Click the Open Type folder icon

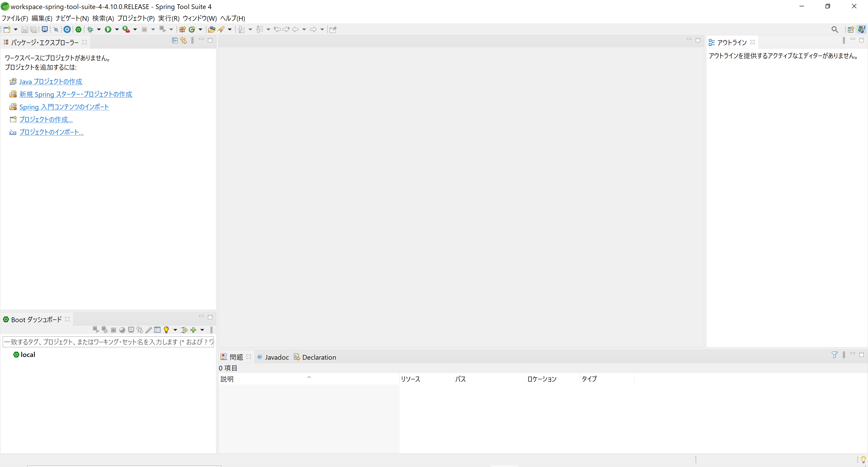[x=211, y=30]
